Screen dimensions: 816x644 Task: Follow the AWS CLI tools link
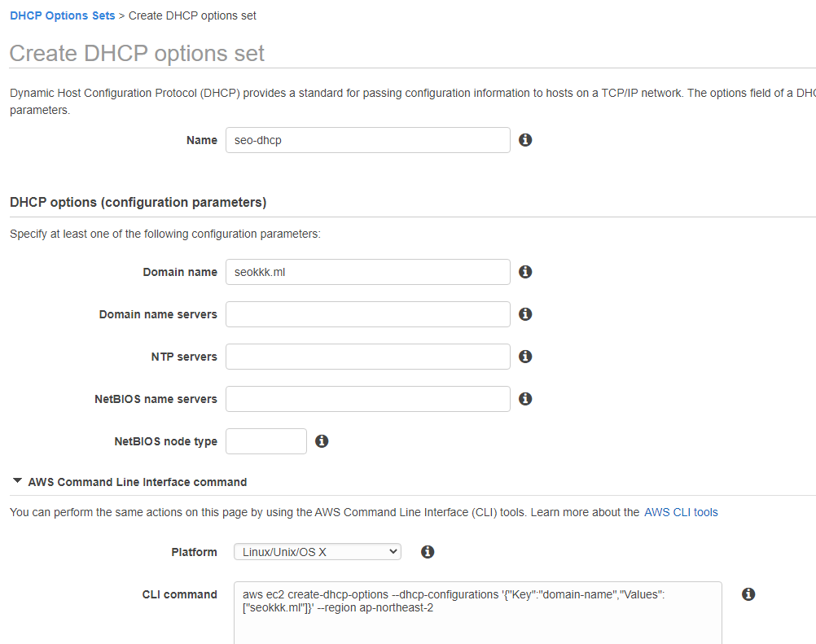coord(680,511)
